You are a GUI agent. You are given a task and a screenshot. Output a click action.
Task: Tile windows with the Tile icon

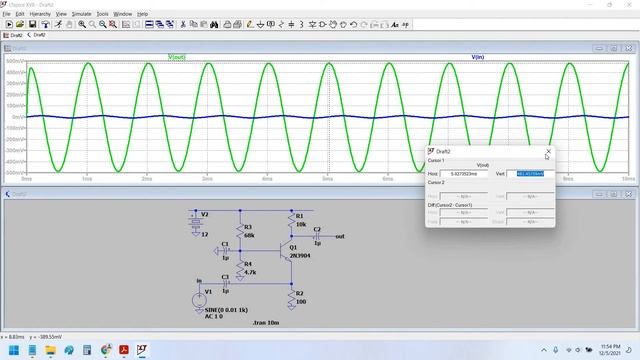(x=149, y=24)
